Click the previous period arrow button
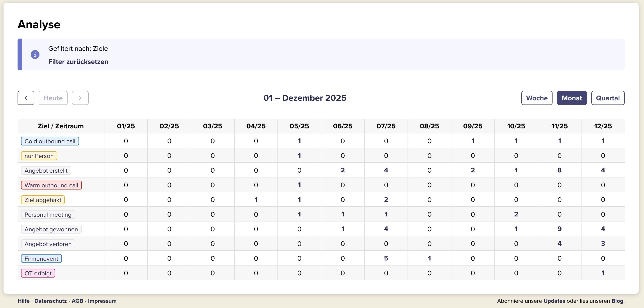 [26, 98]
